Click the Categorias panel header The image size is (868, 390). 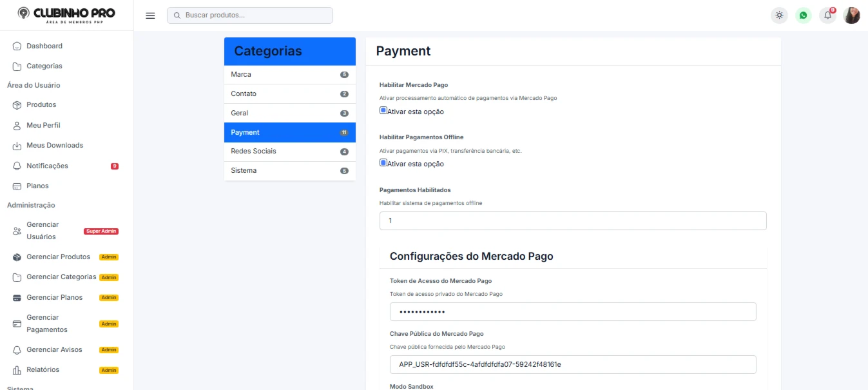[x=290, y=52]
